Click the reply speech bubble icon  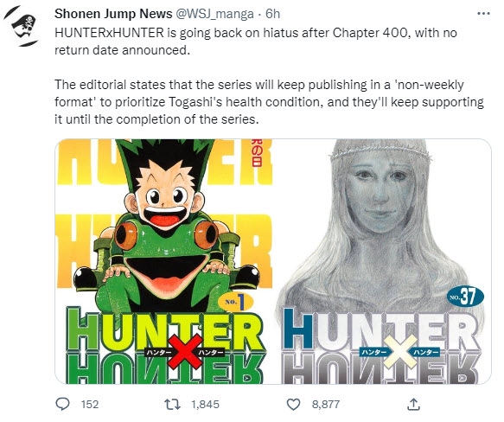click(63, 404)
